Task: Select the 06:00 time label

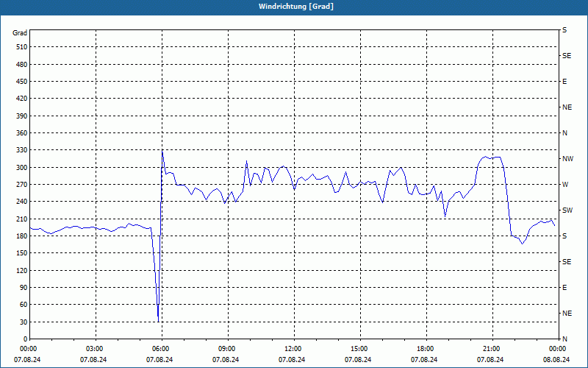Action: (161, 349)
